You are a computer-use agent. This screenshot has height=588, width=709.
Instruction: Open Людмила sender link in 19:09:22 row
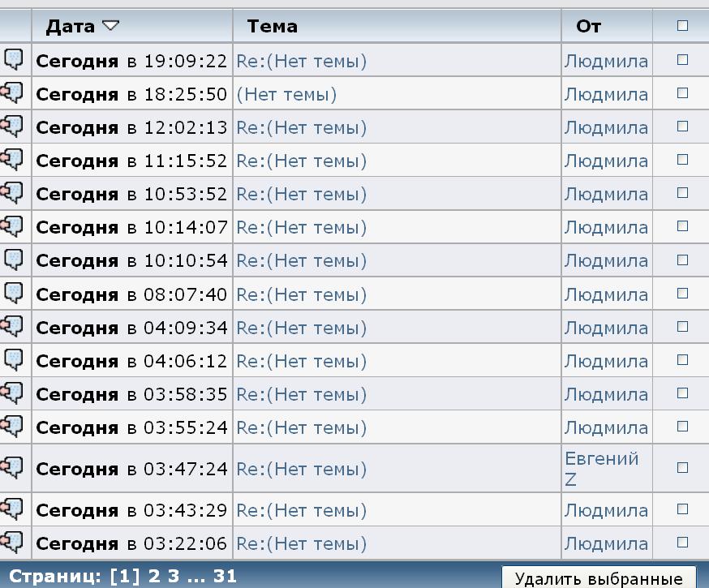(606, 61)
